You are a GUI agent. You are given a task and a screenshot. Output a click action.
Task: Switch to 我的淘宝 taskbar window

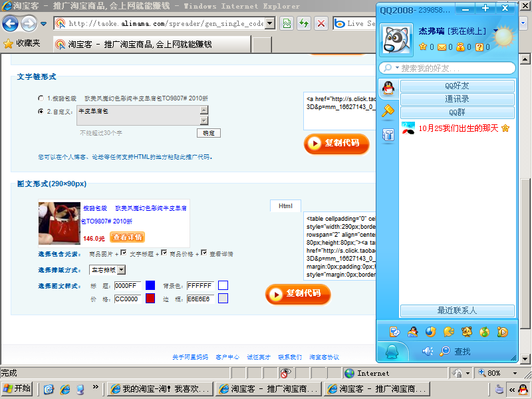160,389
